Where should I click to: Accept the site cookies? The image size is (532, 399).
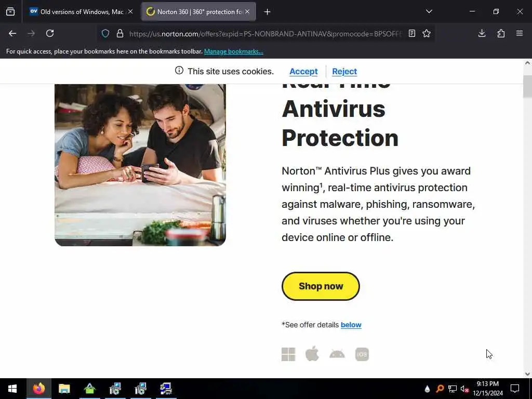pos(303,71)
